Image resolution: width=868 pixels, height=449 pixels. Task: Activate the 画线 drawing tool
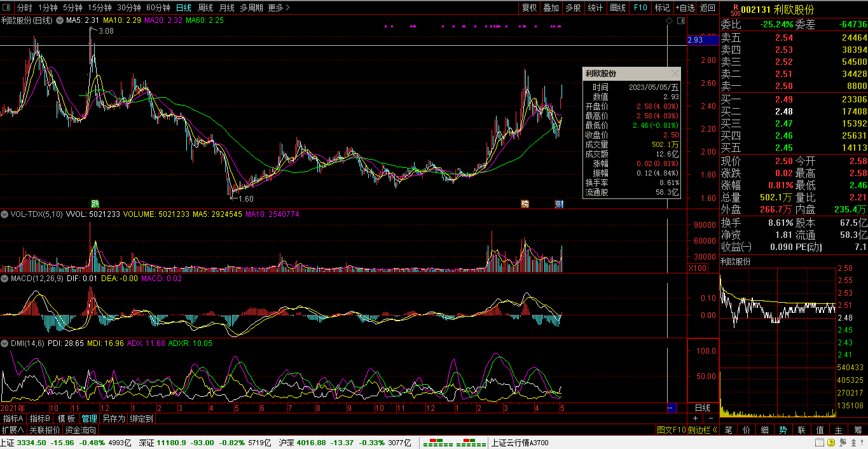[x=617, y=8]
